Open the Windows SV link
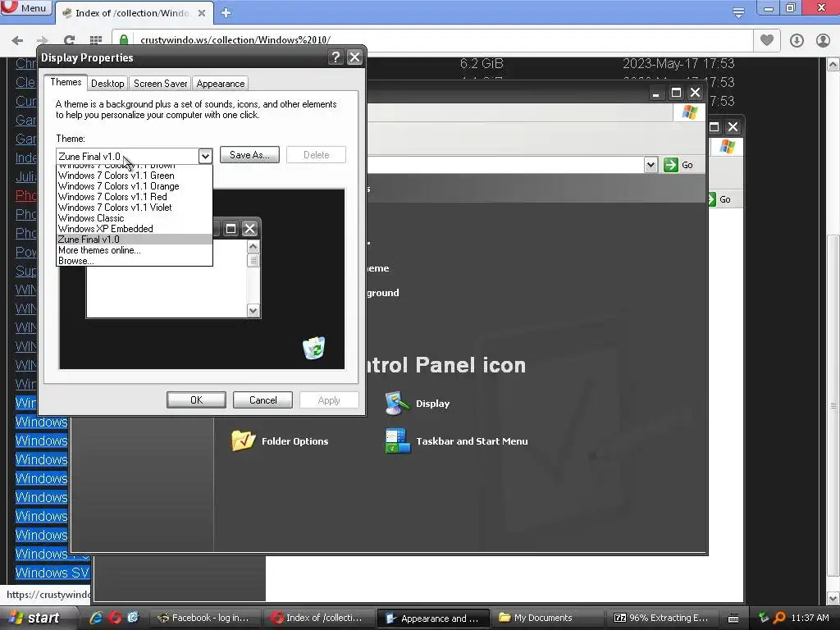840x630 pixels. 52,573
